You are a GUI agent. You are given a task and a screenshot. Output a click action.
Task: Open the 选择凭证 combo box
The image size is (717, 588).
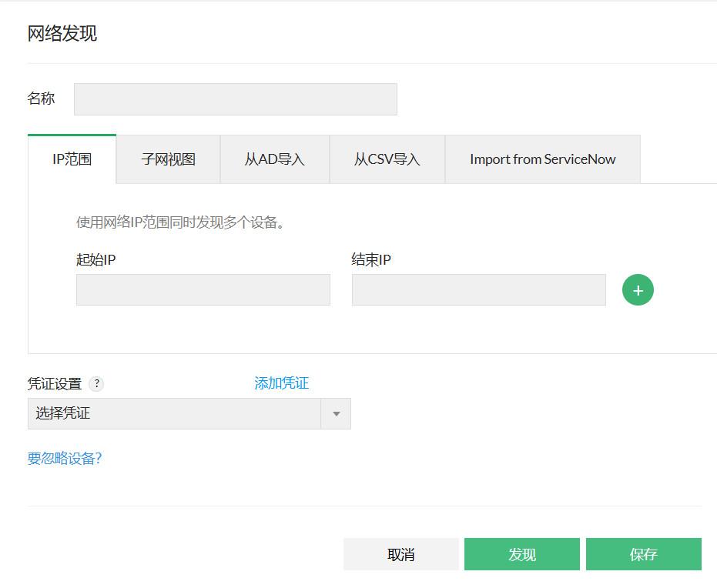(175, 414)
